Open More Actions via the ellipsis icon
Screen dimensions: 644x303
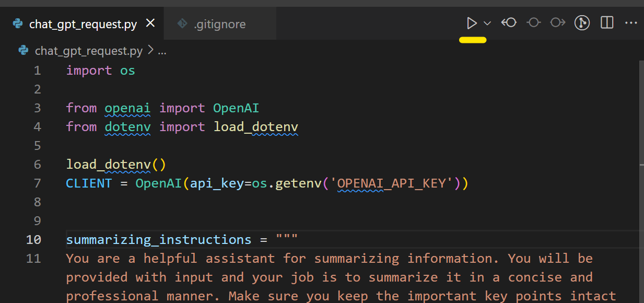(631, 22)
